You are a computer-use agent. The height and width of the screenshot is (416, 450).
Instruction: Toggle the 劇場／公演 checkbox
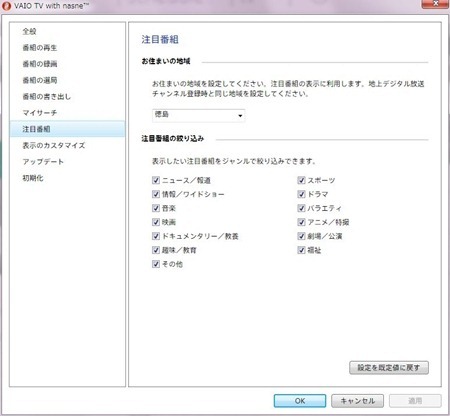click(301, 236)
